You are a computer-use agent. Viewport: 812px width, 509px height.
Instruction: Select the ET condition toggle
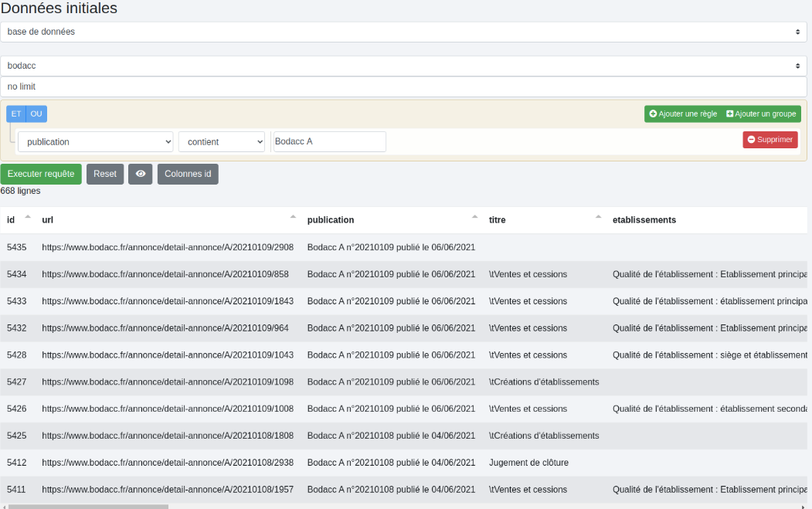[16, 114]
